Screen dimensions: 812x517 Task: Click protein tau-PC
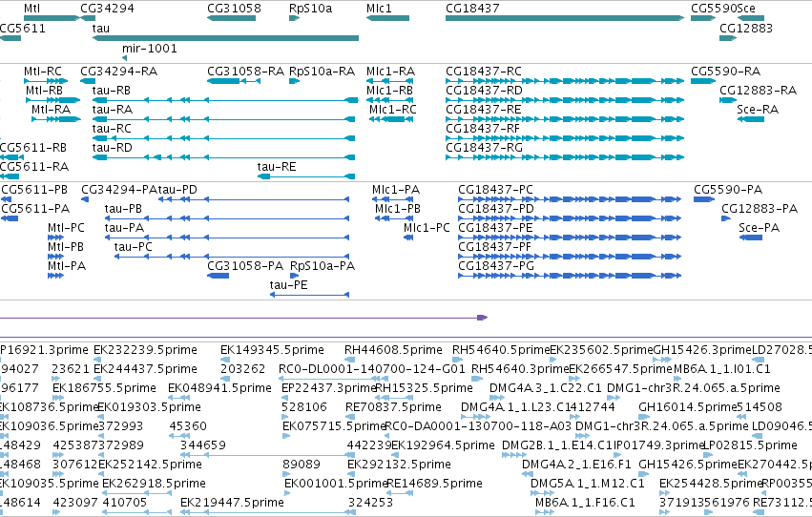point(232,257)
